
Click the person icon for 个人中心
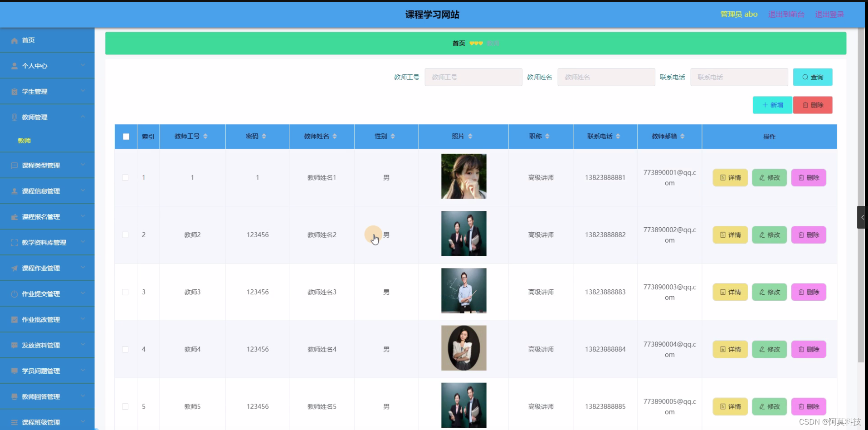(x=14, y=66)
